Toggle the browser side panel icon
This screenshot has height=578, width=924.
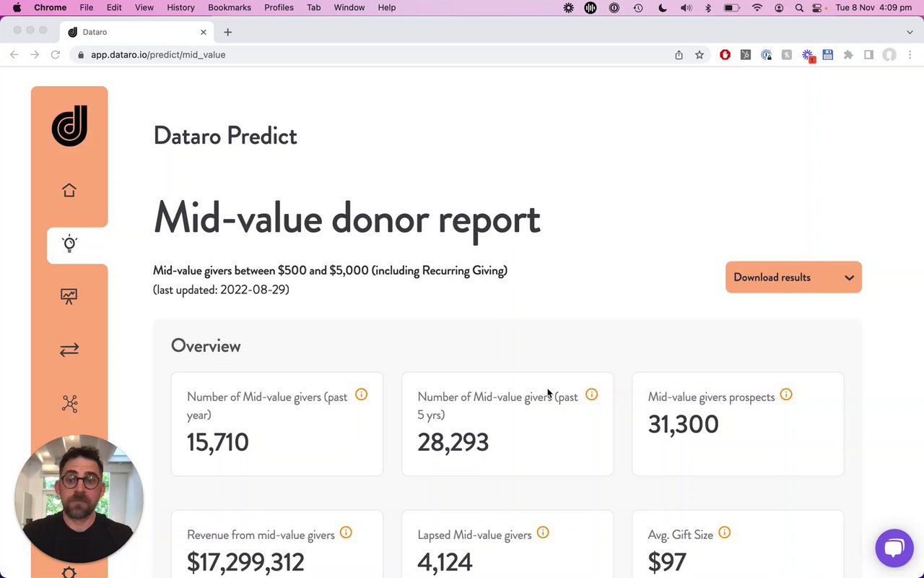tap(869, 55)
